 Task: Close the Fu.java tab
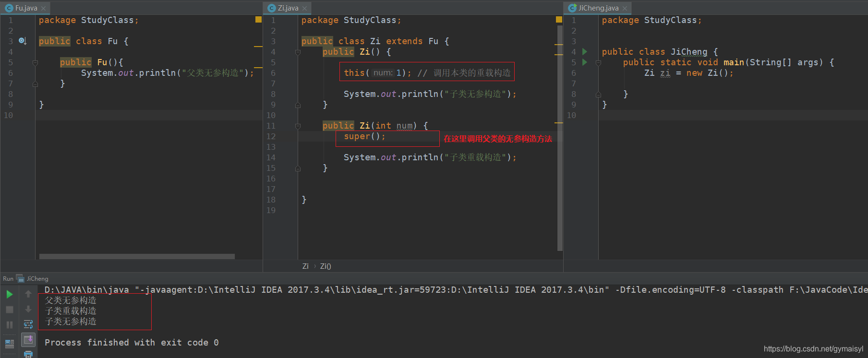point(43,8)
